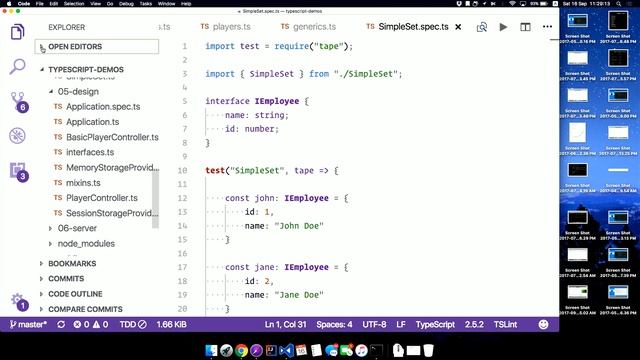The height and width of the screenshot is (360, 640).
Task: Switch to the players.ts tab
Action: (x=225, y=27)
